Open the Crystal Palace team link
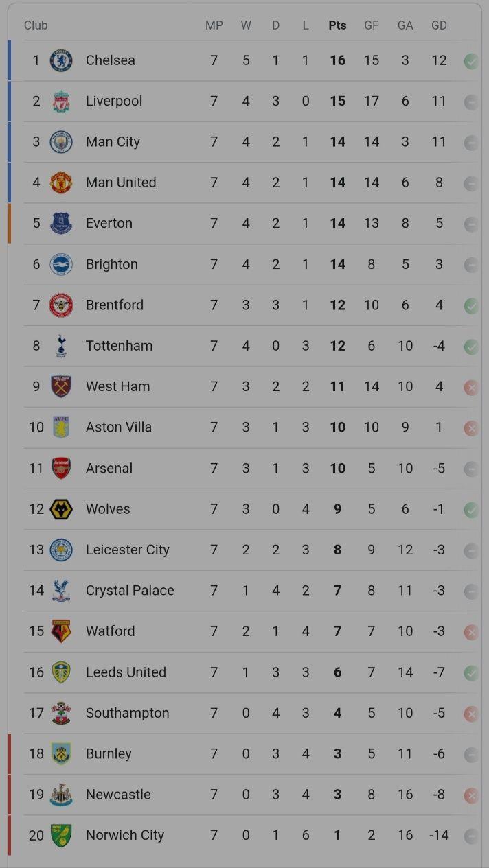 coord(130,590)
